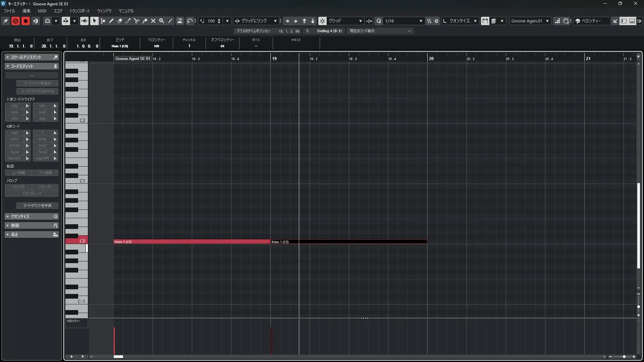
Task: Toggle Solo Editor button
Action: [x=15, y=21]
